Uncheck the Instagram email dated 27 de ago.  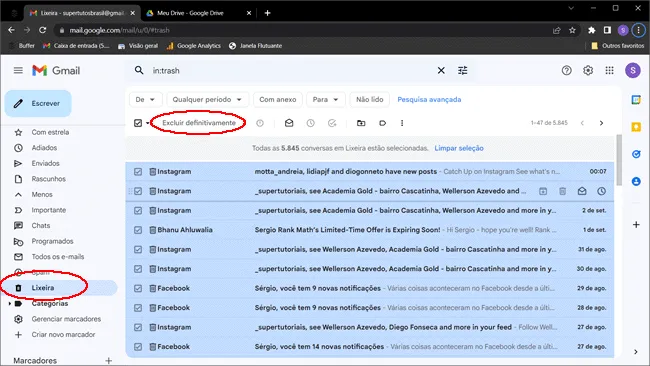click(138, 327)
